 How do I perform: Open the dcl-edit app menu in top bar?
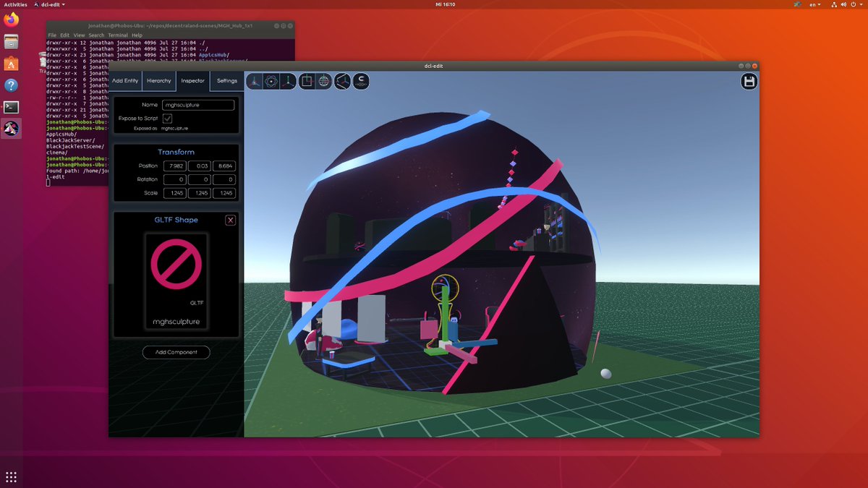49,4
